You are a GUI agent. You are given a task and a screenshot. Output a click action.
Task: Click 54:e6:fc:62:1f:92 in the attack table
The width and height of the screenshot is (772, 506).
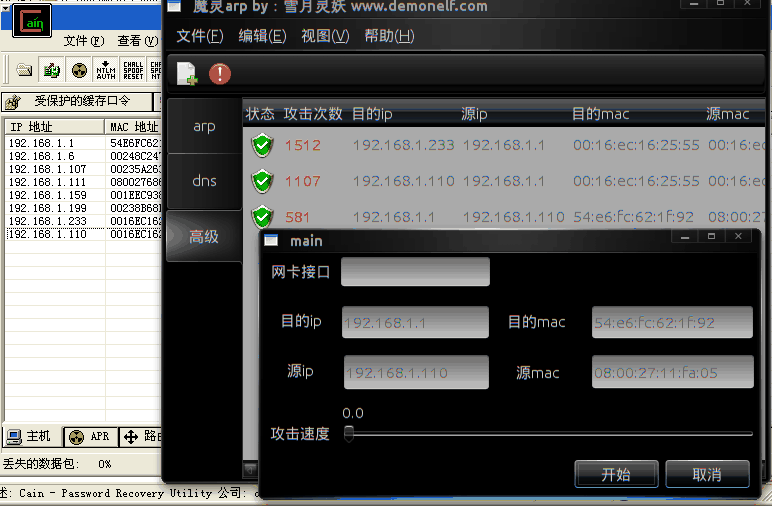click(633, 217)
